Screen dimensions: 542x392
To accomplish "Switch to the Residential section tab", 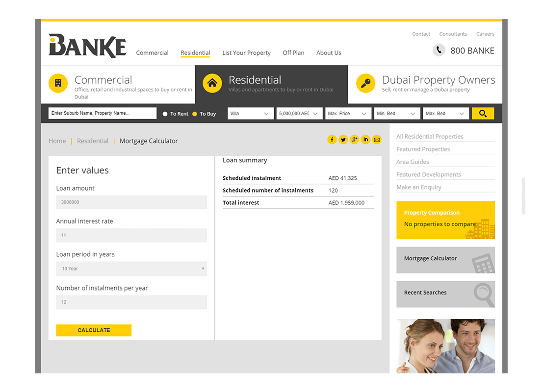I will click(272, 85).
